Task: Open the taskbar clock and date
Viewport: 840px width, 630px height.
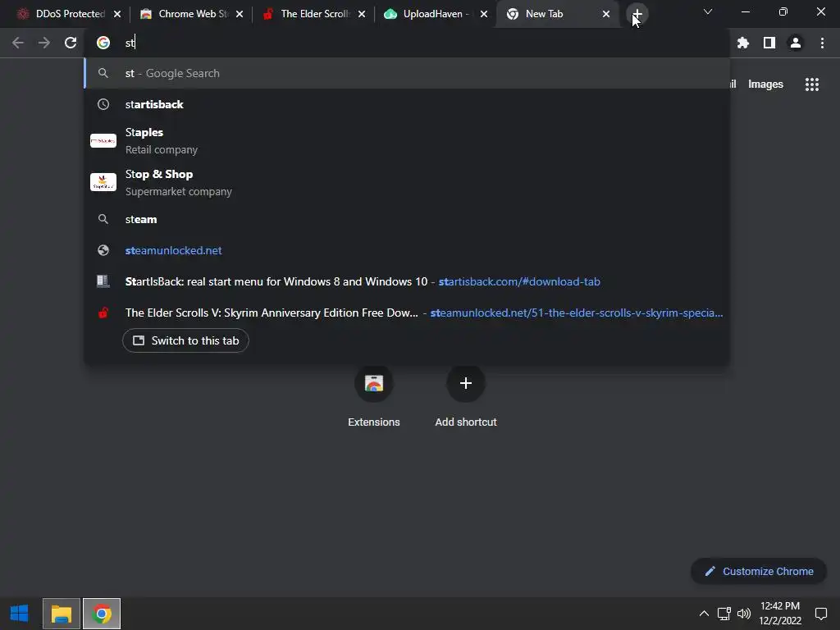Action: pyautogui.click(x=780, y=614)
